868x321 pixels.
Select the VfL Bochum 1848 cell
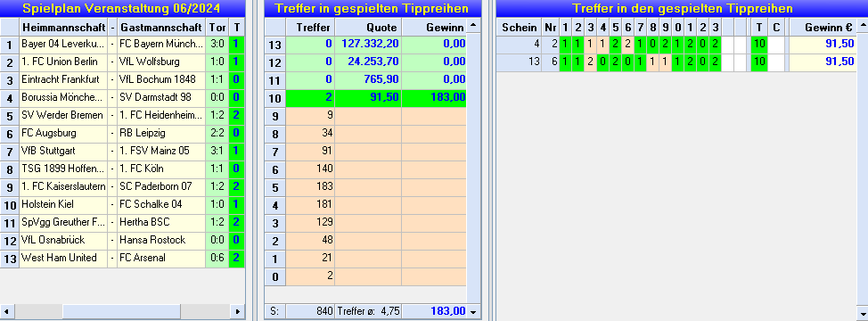point(161,79)
